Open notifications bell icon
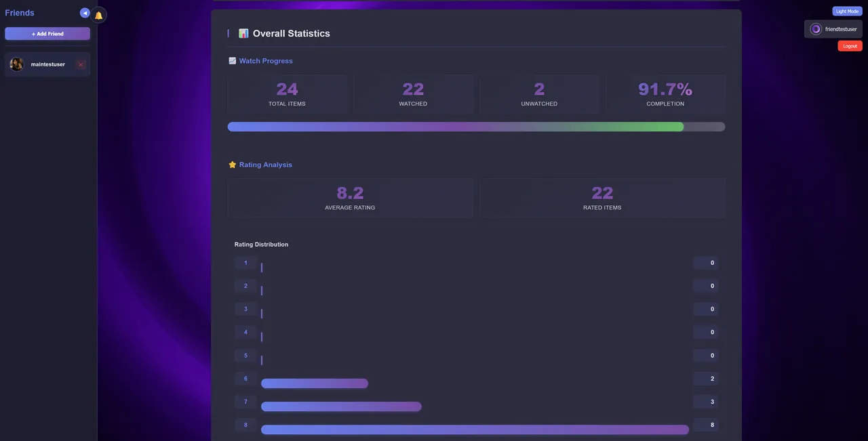Image resolution: width=868 pixels, height=441 pixels. [99, 15]
